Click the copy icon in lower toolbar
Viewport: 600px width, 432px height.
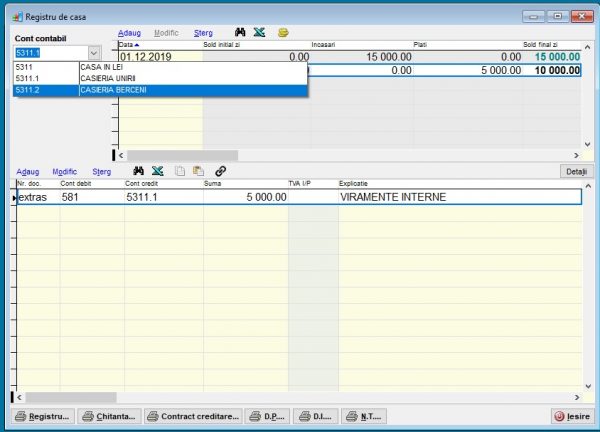pos(180,171)
